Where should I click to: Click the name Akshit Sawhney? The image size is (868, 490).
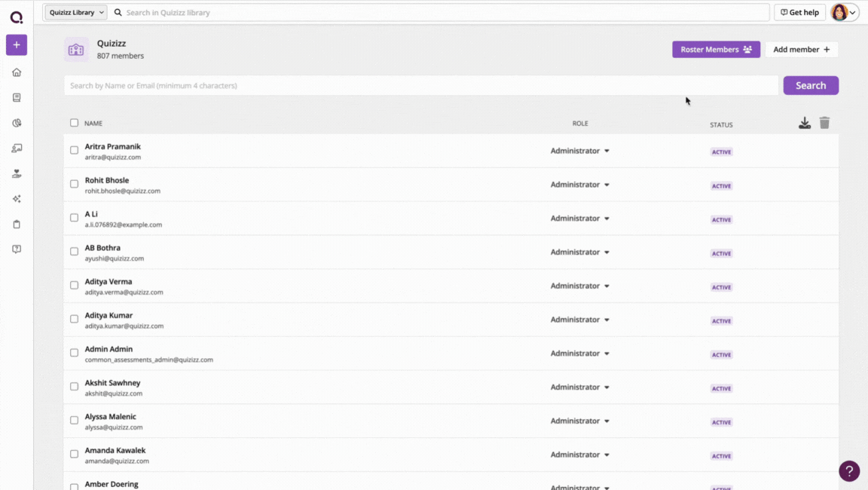[112, 383]
